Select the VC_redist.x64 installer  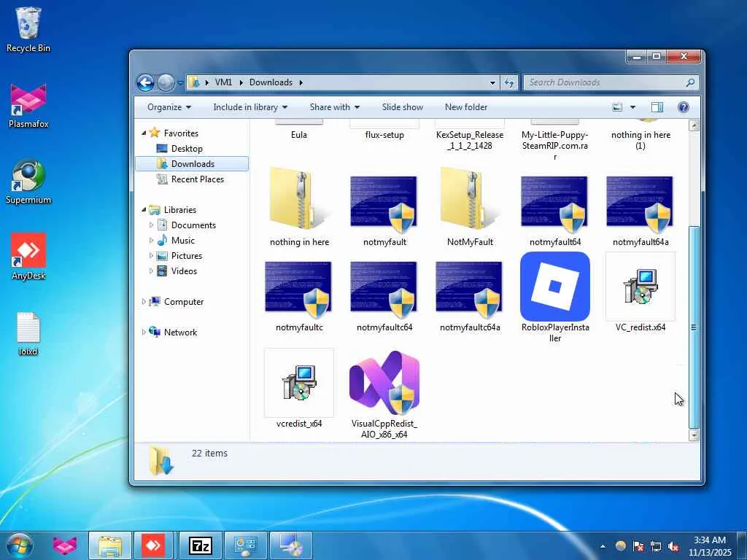point(640,292)
